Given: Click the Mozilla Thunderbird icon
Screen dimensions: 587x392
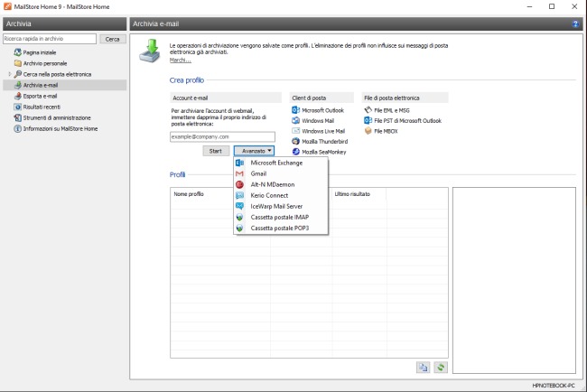Looking at the screenshot, I should pyautogui.click(x=295, y=142).
